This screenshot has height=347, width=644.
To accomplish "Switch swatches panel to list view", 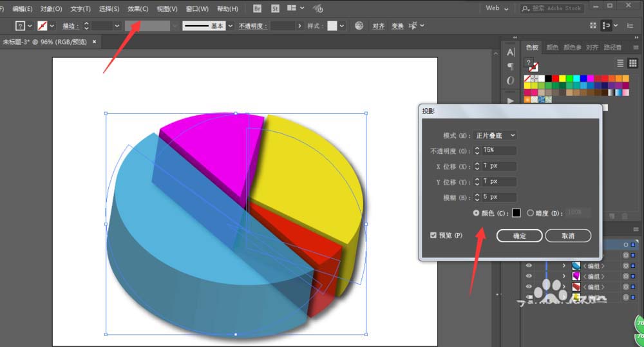I will [620, 63].
